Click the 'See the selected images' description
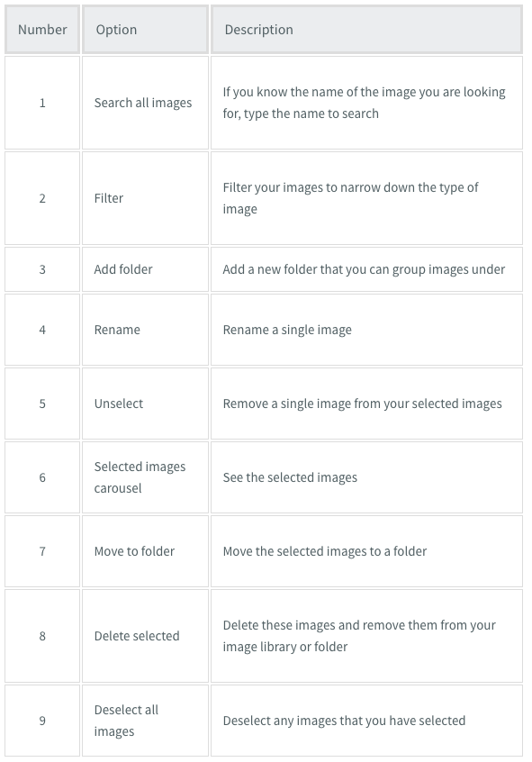The height and width of the screenshot is (762, 532). coord(290,477)
